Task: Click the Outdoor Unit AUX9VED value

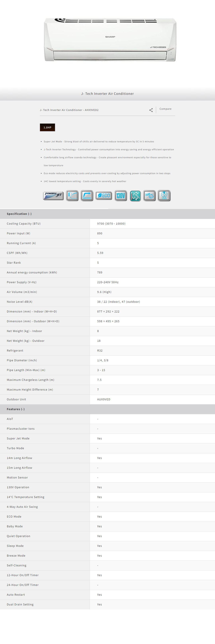Action: click(104, 399)
